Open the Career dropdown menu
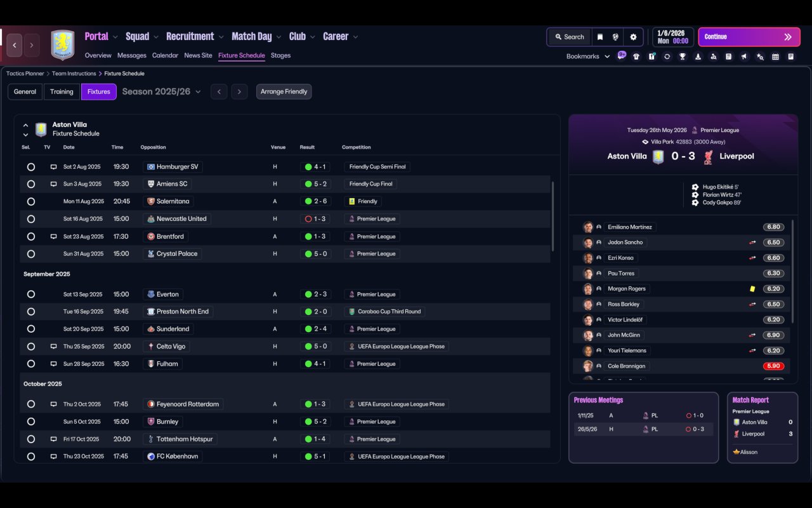 tap(341, 37)
